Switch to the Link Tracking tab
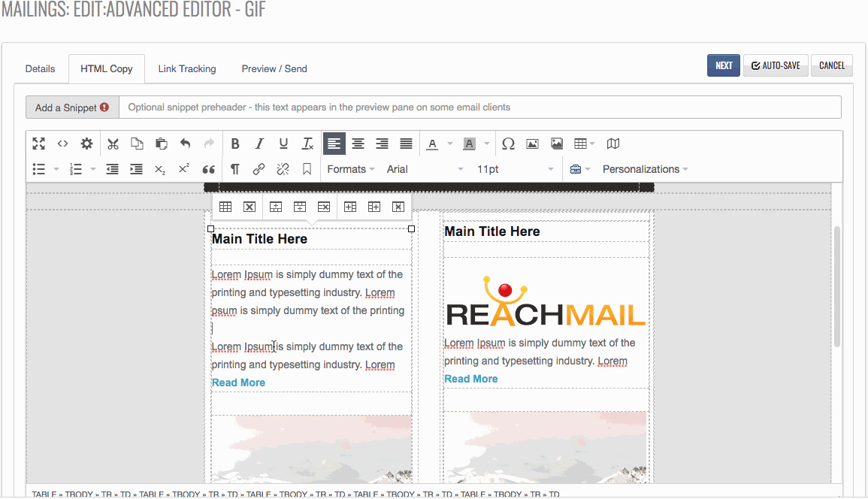This screenshot has height=499, width=868. tap(187, 68)
